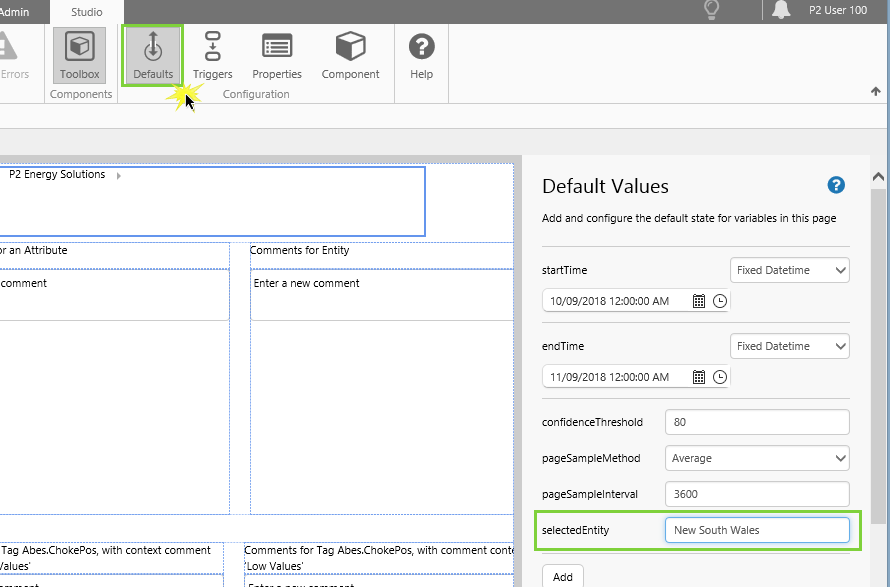
Task: Click the Defaults ribbon icon
Action: coord(153,56)
